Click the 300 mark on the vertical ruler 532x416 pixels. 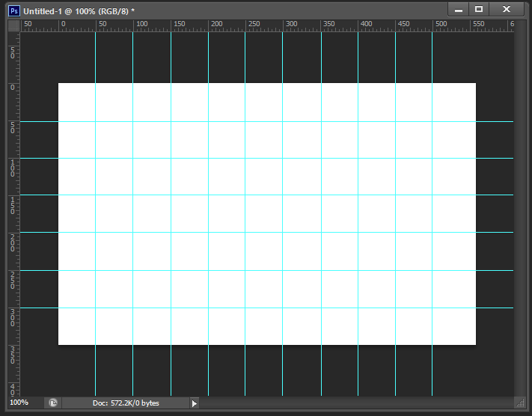click(x=13, y=317)
